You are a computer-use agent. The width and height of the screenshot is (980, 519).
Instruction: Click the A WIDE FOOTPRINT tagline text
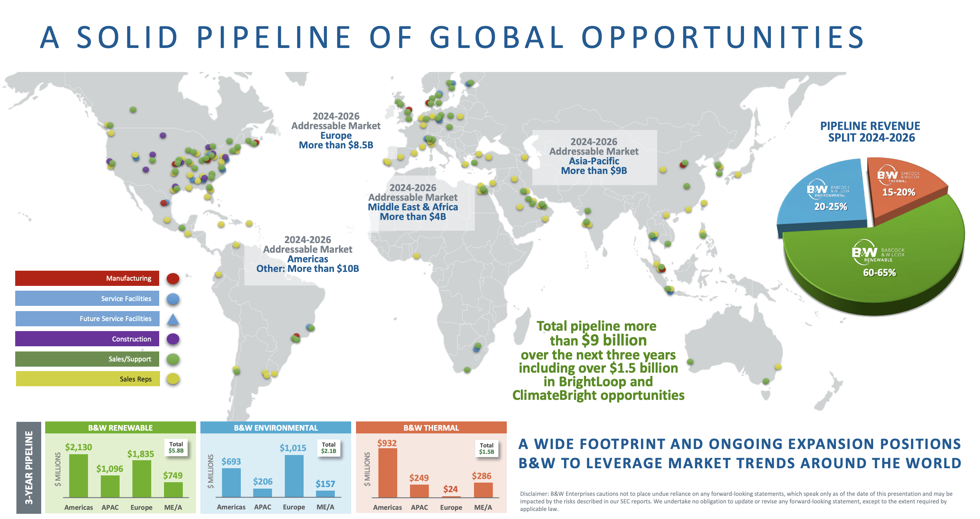pyautogui.click(x=740, y=454)
